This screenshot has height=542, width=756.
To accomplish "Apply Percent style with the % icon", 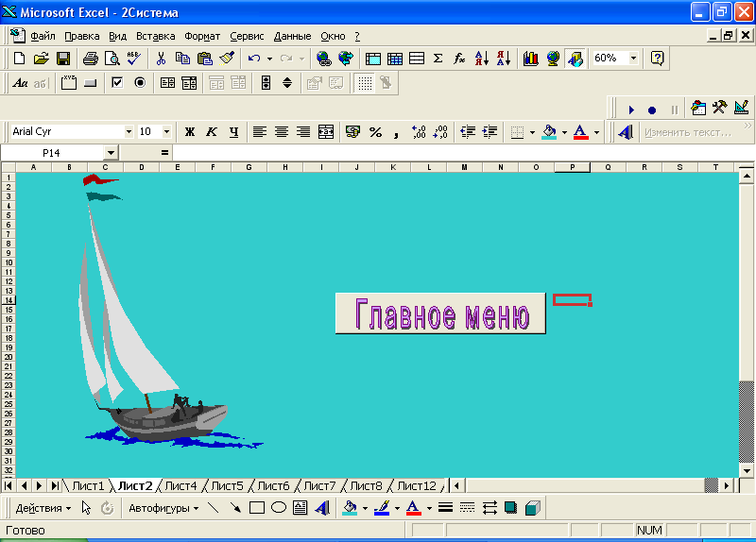I will pyautogui.click(x=375, y=131).
